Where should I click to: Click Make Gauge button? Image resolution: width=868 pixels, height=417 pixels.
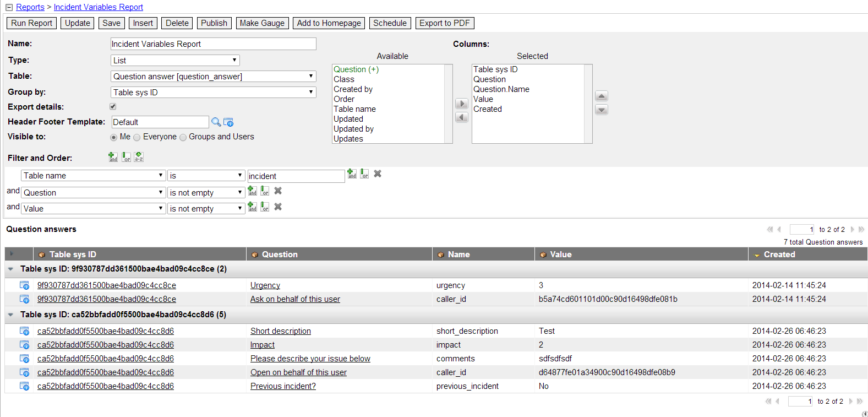tap(262, 23)
